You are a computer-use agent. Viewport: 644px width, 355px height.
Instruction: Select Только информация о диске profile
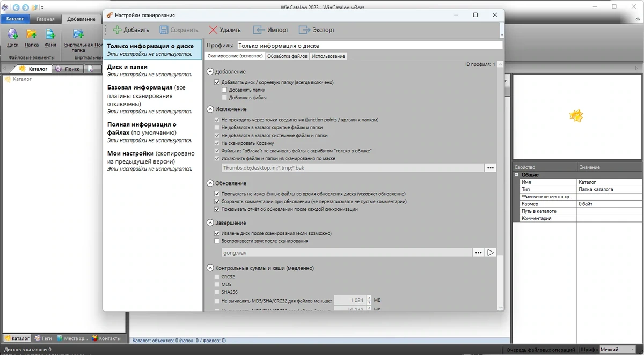coord(153,50)
